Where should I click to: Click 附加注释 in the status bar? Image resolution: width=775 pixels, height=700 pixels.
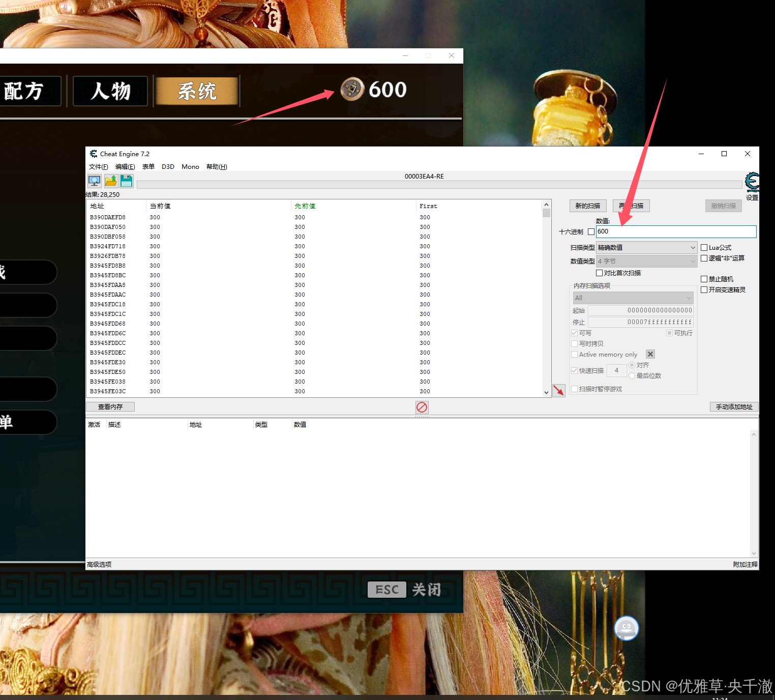tap(745, 565)
